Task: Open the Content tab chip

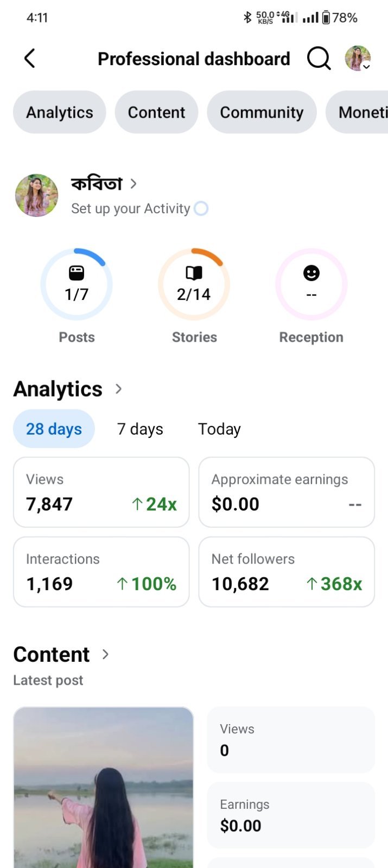Action: pos(156,112)
